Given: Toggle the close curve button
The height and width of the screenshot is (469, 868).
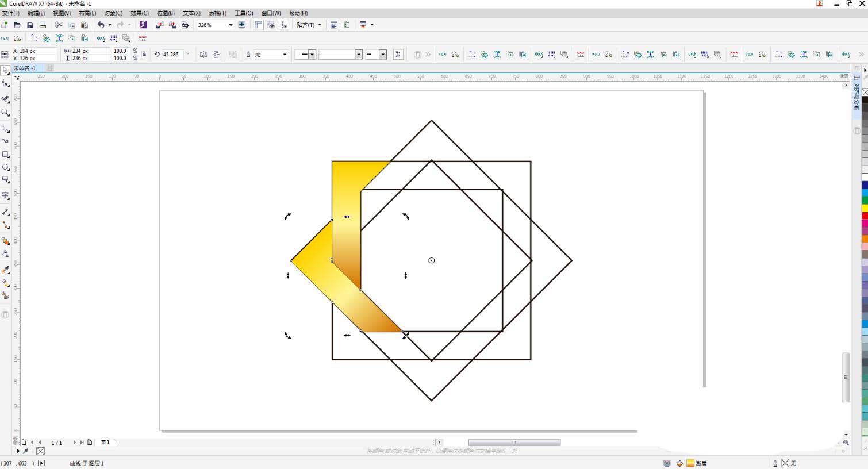Looking at the screenshot, I should [398, 55].
